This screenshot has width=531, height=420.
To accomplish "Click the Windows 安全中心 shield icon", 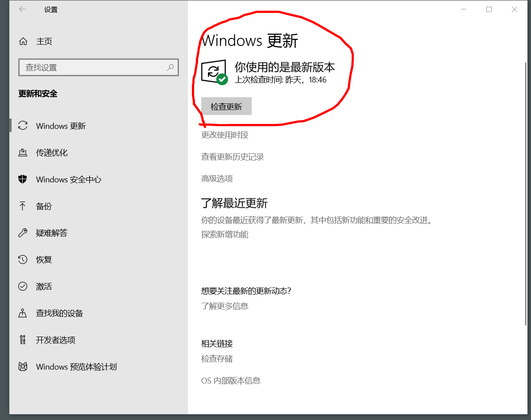I will (23, 179).
